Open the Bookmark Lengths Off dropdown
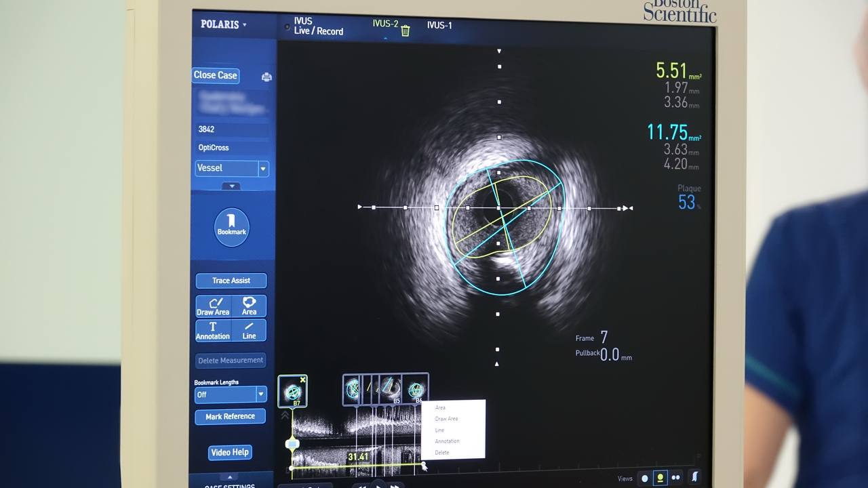 click(x=230, y=394)
